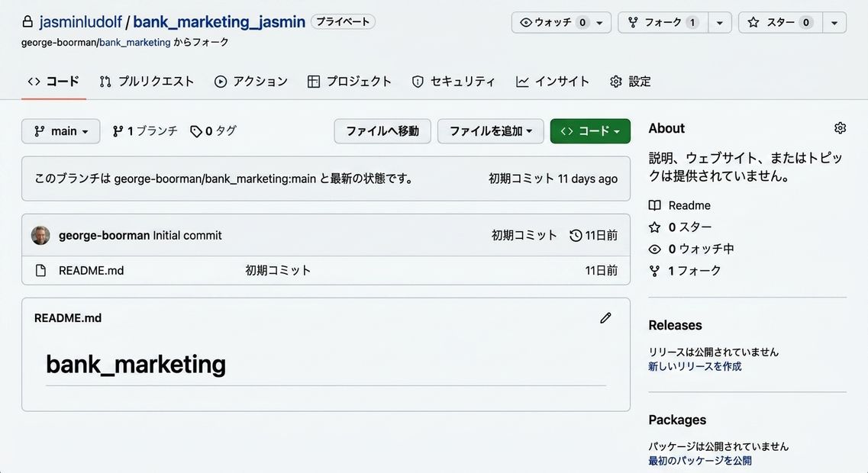Click the lock icon beside jasminludolf
Image resolution: width=868 pixels, height=473 pixels.
pyautogui.click(x=27, y=22)
